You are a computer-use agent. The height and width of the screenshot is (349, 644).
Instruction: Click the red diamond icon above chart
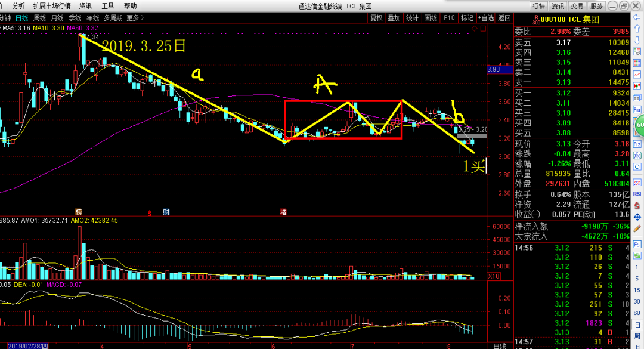click(475, 29)
